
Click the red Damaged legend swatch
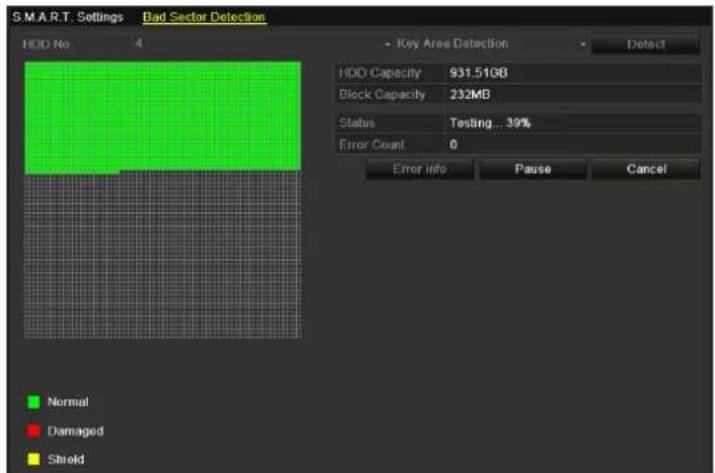point(34,431)
